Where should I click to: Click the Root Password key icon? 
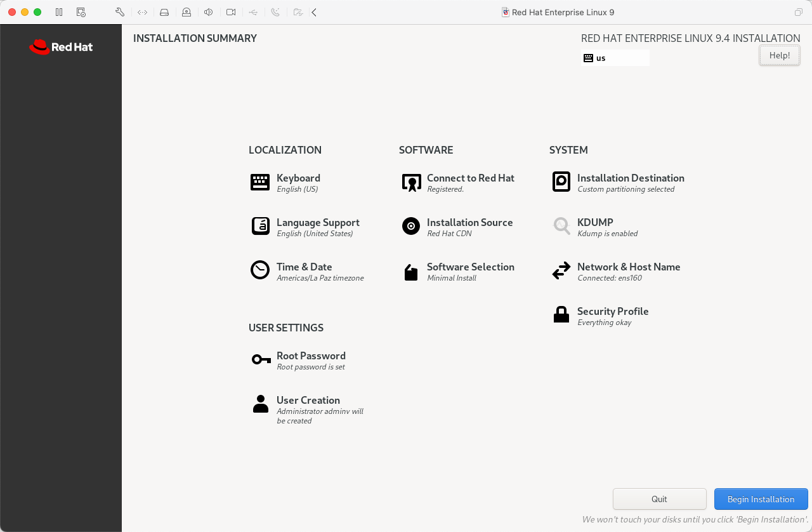click(261, 360)
